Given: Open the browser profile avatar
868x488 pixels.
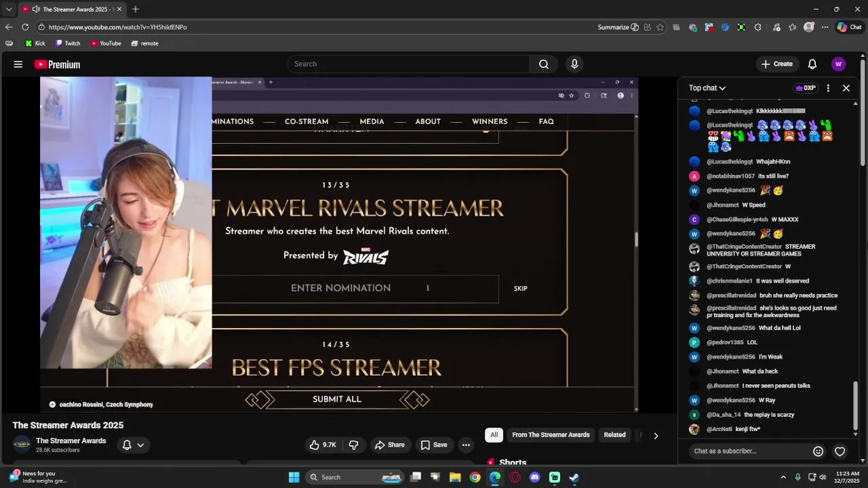Looking at the screenshot, I should [x=808, y=27].
